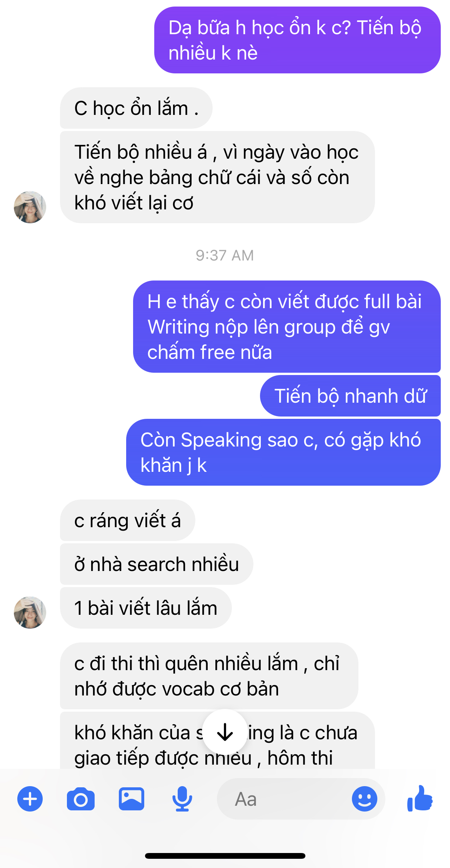Tap the 'ở nhà search nhiều' message
The image size is (450, 868).
pyautogui.click(x=157, y=564)
